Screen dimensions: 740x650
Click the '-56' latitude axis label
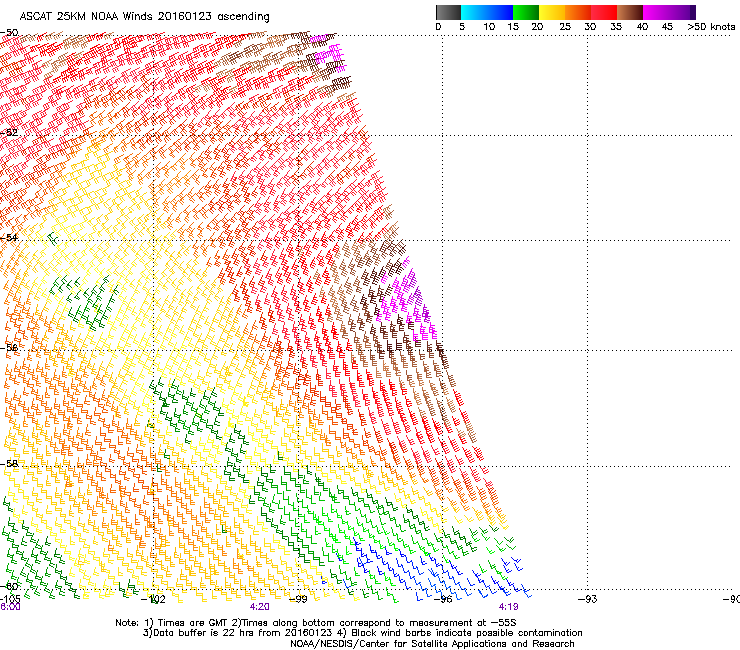pos(9,348)
